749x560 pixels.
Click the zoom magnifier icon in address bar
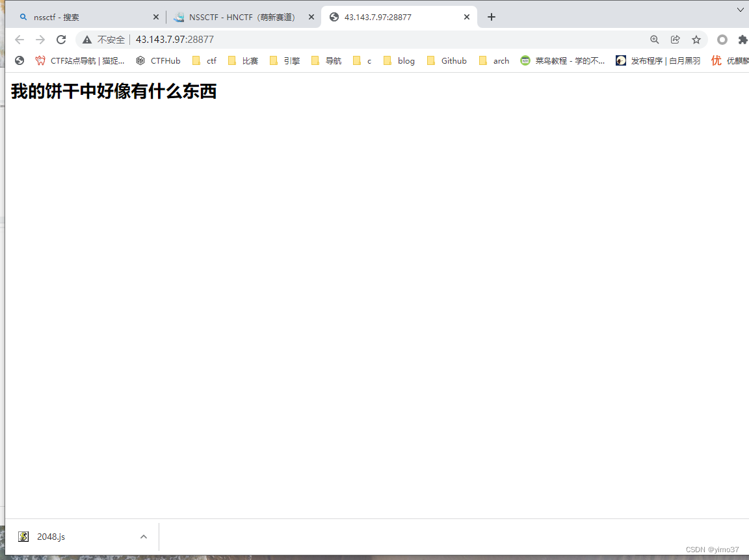pyautogui.click(x=654, y=39)
